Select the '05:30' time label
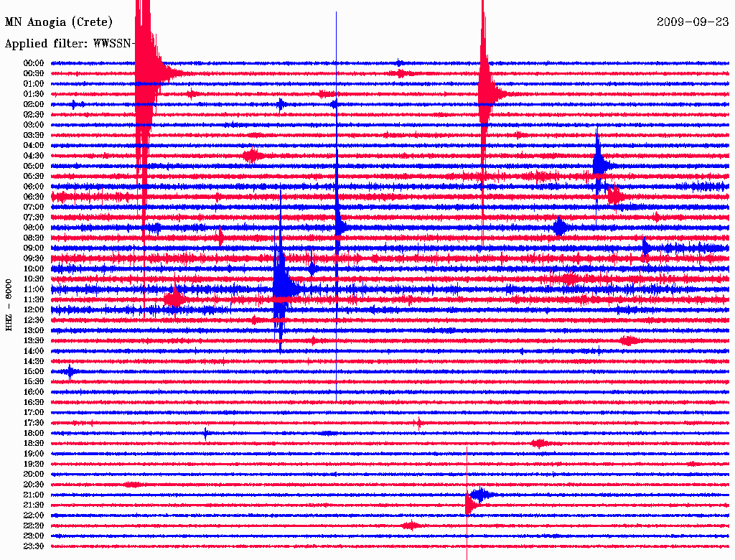 point(34,176)
